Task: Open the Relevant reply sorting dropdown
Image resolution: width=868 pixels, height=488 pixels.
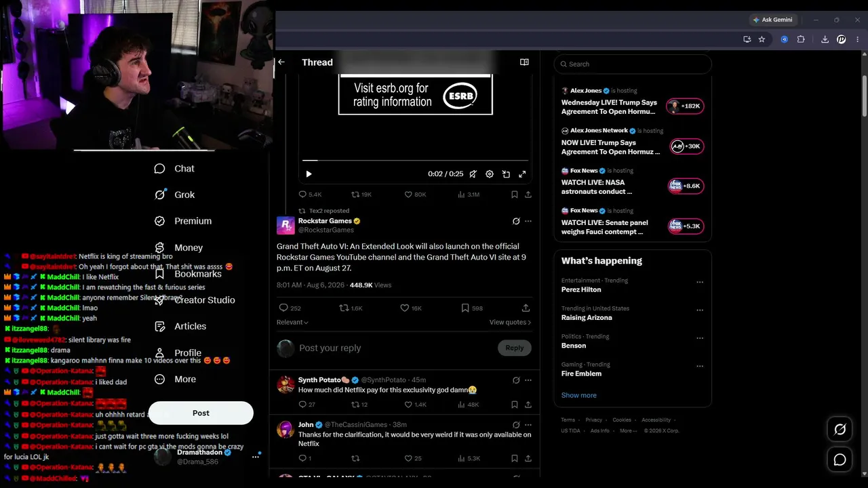Action: pos(292,323)
